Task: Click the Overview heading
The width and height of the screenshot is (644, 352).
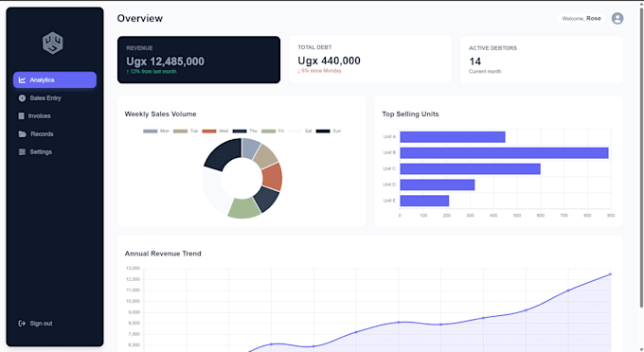Action: click(x=140, y=19)
